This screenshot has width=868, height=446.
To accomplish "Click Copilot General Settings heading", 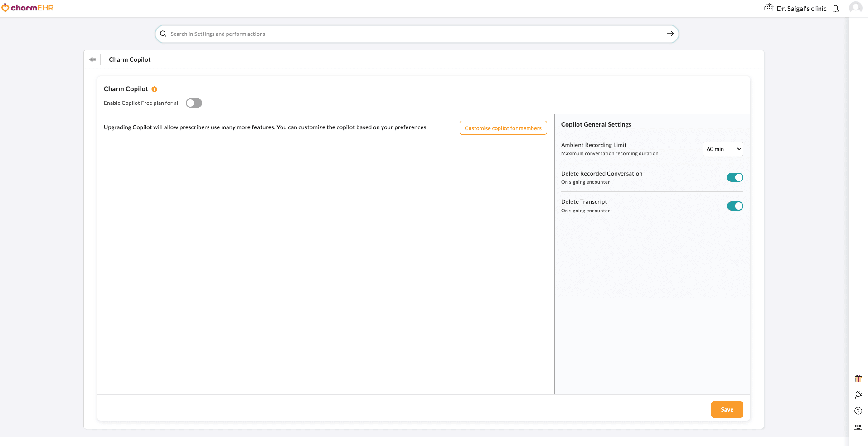I will (x=596, y=124).
